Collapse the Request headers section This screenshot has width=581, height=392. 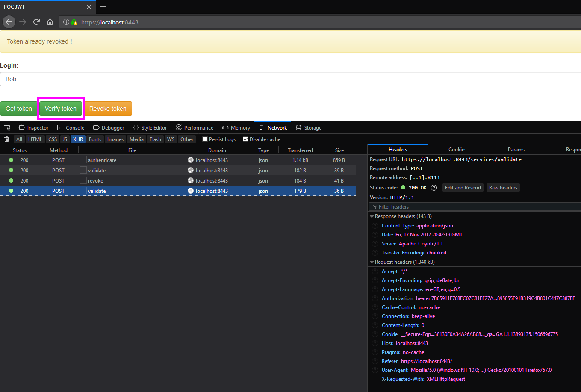tap(372, 262)
